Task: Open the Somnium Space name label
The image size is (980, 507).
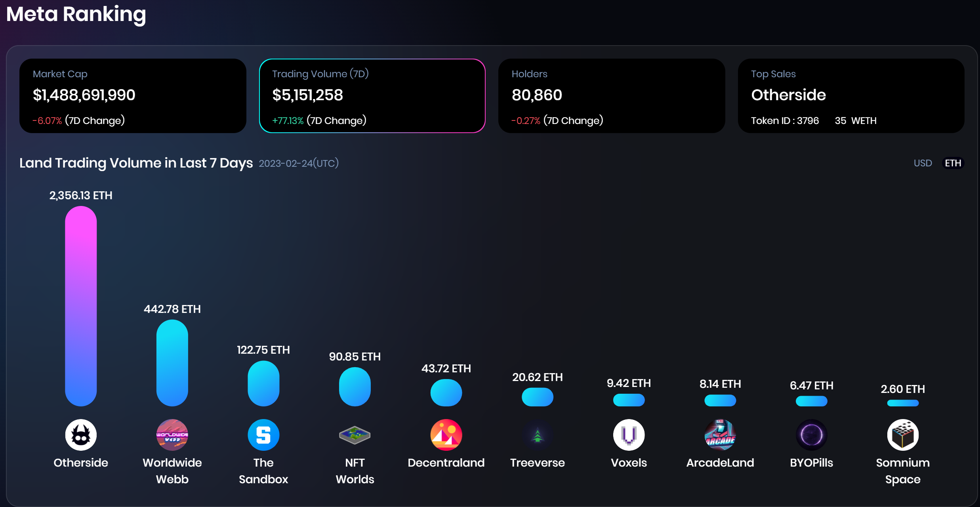Action: 903,471
